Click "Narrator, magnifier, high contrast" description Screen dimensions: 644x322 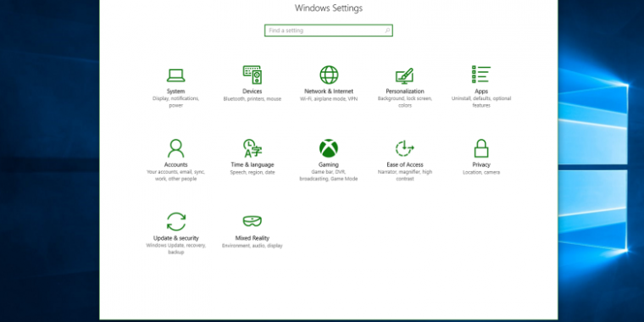click(405, 175)
